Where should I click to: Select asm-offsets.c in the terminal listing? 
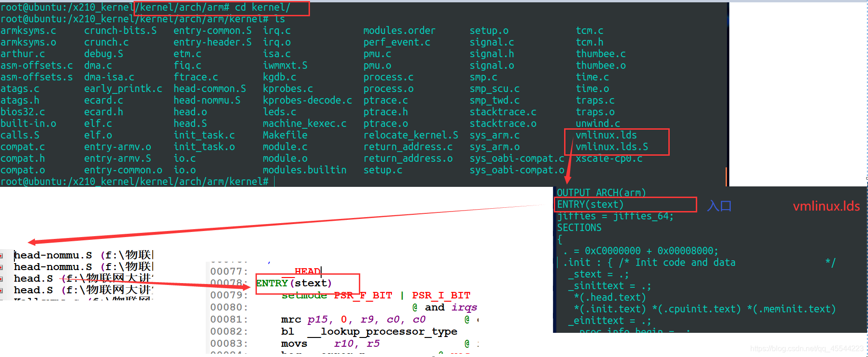point(37,66)
